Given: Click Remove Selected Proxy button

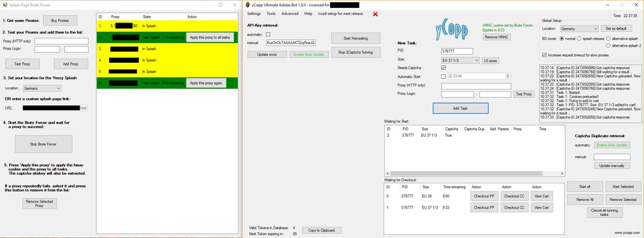Looking at the screenshot, I should click(39, 204).
